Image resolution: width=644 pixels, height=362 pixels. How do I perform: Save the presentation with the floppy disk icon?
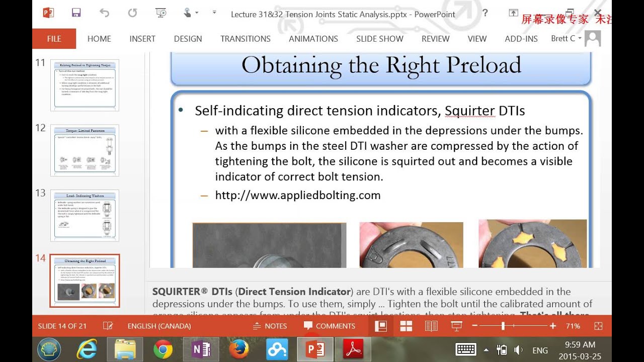pos(76,13)
